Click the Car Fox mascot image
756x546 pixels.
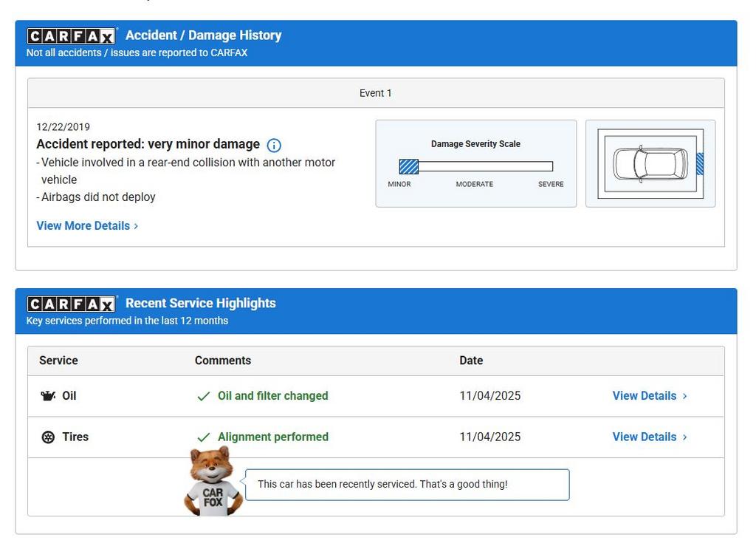click(x=212, y=482)
